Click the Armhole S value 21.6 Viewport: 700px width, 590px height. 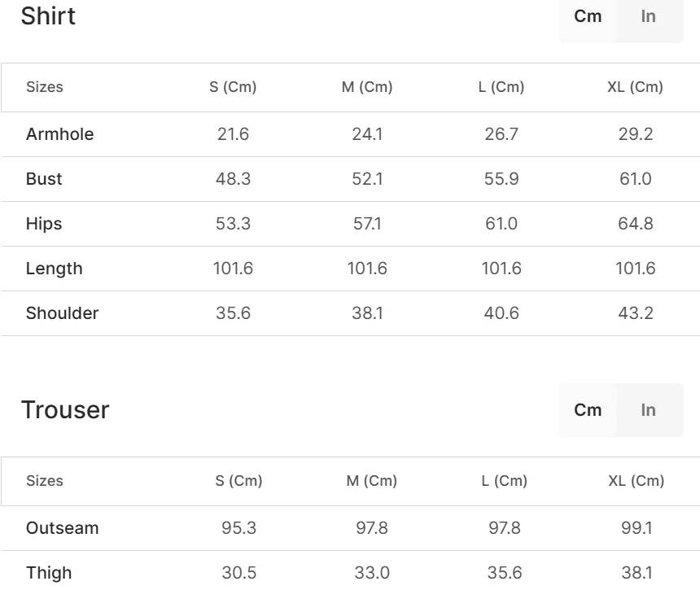point(233,134)
